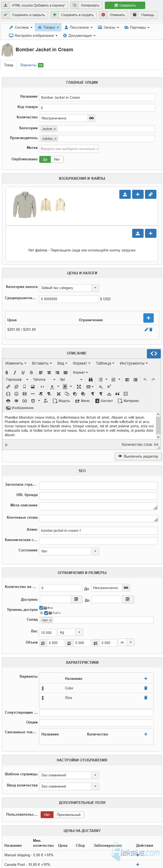
Task: Click Сохранить и создать button
Action: click(x=74, y=15)
